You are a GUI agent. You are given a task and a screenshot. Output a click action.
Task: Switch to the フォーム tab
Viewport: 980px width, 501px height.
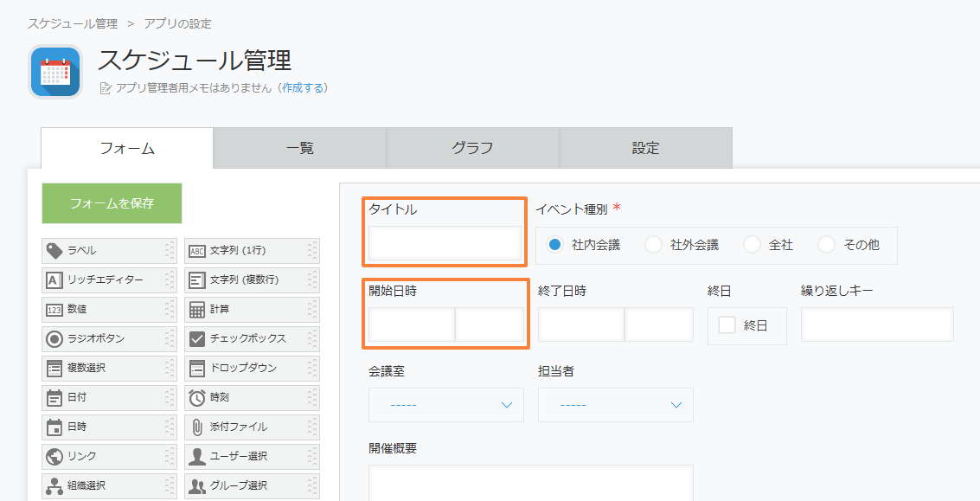coord(127,148)
